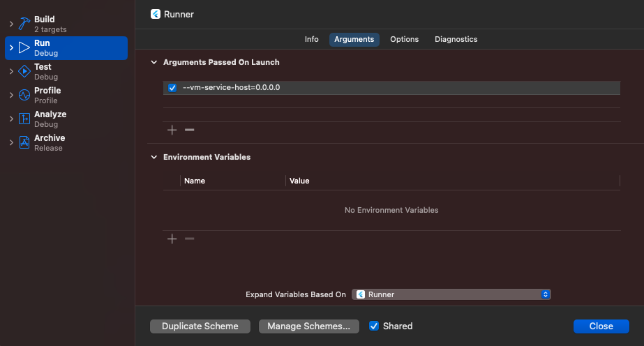Open the Diagnostics tab
Screen dimensions: 644x346
pos(456,39)
